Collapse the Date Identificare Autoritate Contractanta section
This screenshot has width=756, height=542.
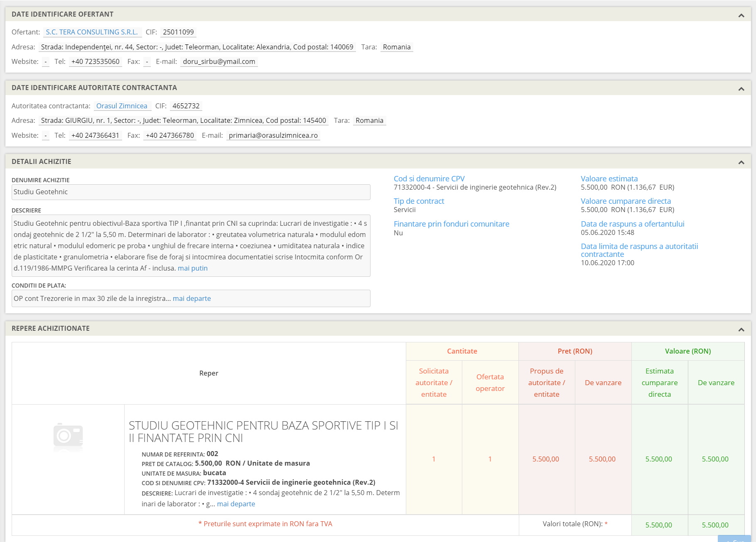coord(741,89)
